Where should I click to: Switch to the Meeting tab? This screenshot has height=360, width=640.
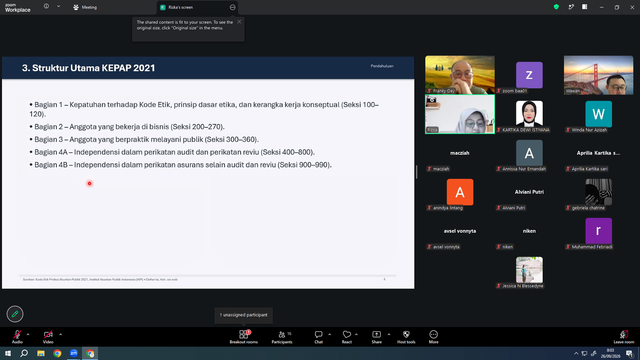pos(85,7)
